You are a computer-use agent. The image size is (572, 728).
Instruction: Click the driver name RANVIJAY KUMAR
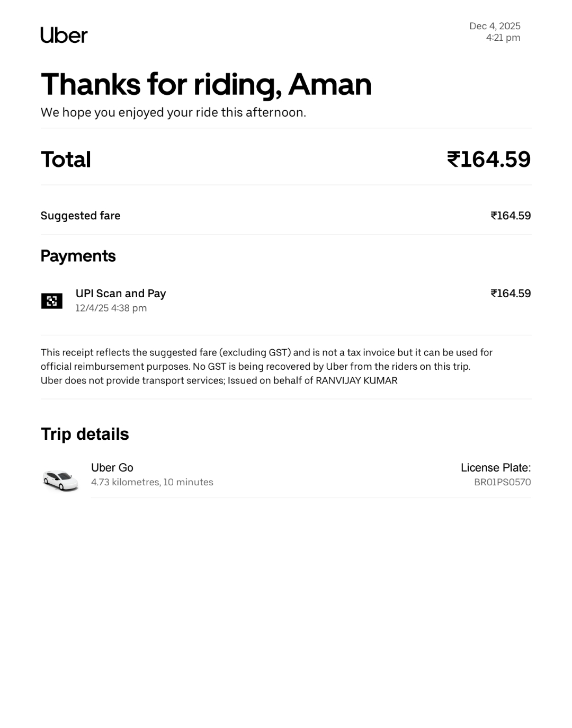click(x=356, y=380)
